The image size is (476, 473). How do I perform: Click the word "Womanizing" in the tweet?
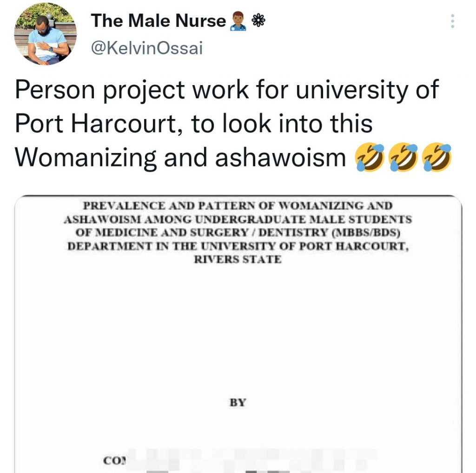[86, 157]
